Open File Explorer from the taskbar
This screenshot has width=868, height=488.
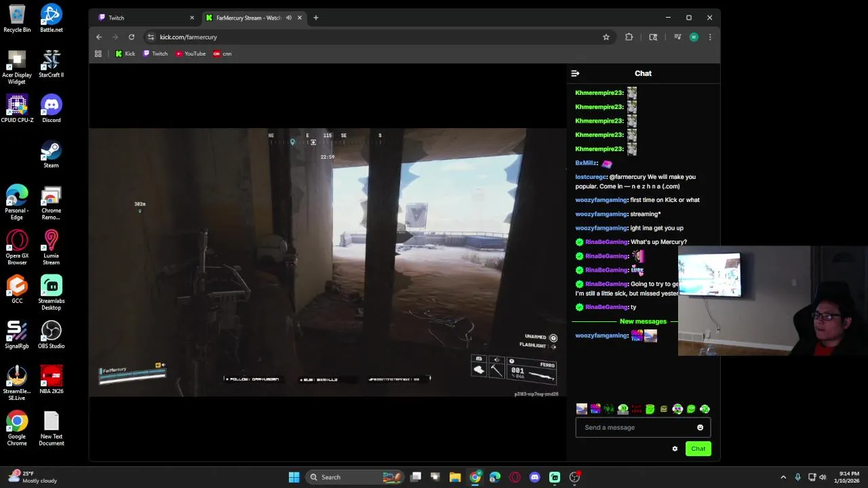(x=455, y=477)
